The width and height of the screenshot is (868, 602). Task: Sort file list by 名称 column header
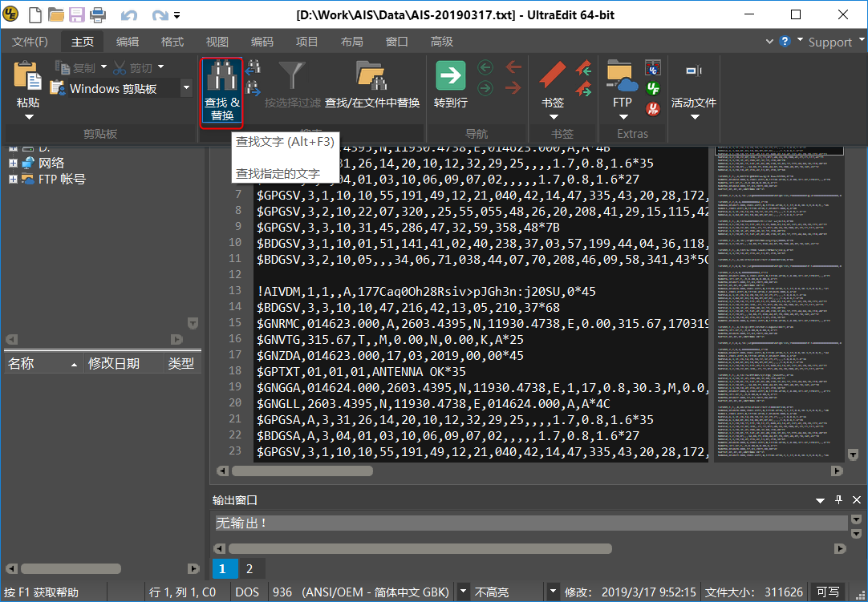(x=43, y=363)
